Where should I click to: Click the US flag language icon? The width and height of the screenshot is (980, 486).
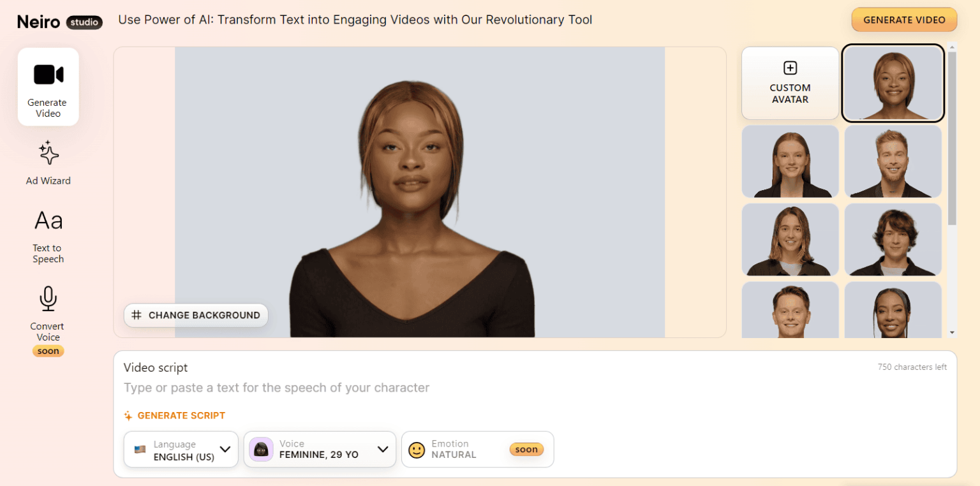tap(137, 450)
